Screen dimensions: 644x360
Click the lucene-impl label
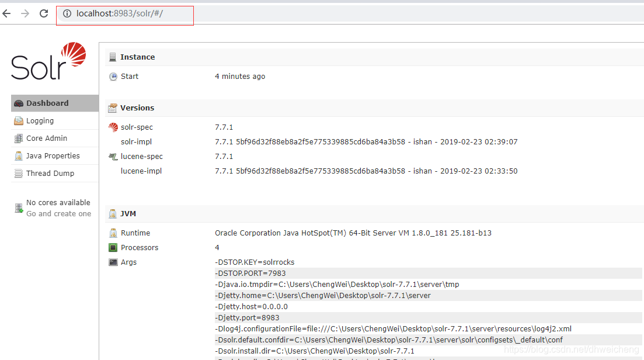click(x=141, y=171)
